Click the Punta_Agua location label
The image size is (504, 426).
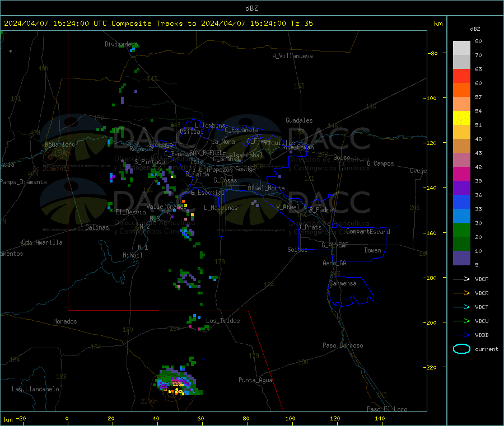point(255,380)
